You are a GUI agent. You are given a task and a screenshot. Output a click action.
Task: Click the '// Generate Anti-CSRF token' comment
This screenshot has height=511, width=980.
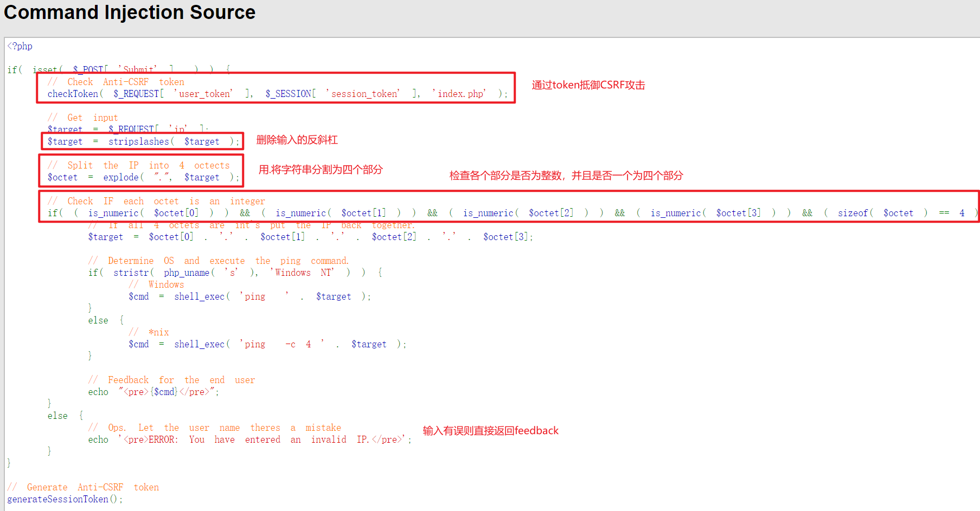pyautogui.click(x=83, y=487)
